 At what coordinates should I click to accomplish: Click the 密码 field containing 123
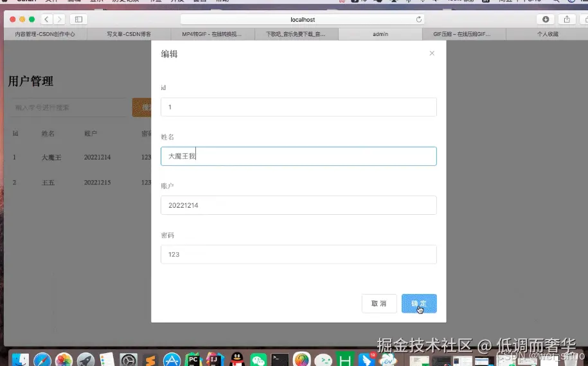[x=299, y=255]
